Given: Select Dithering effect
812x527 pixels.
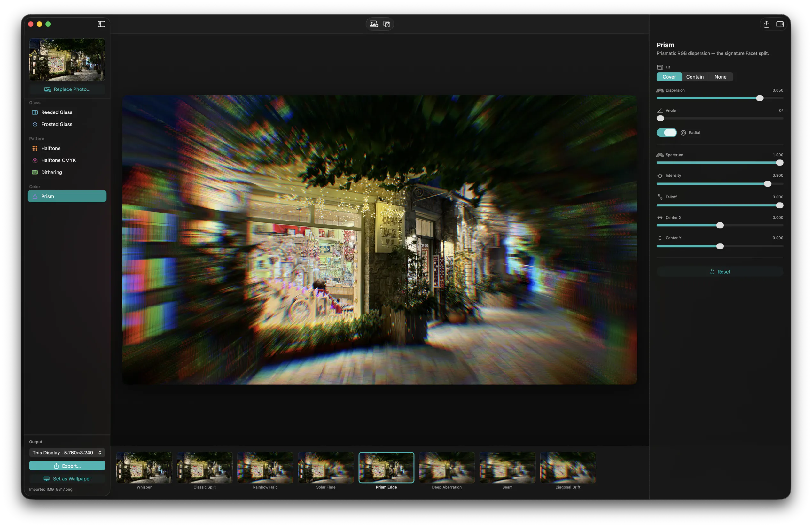Looking at the screenshot, I should click(x=67, y=172).
